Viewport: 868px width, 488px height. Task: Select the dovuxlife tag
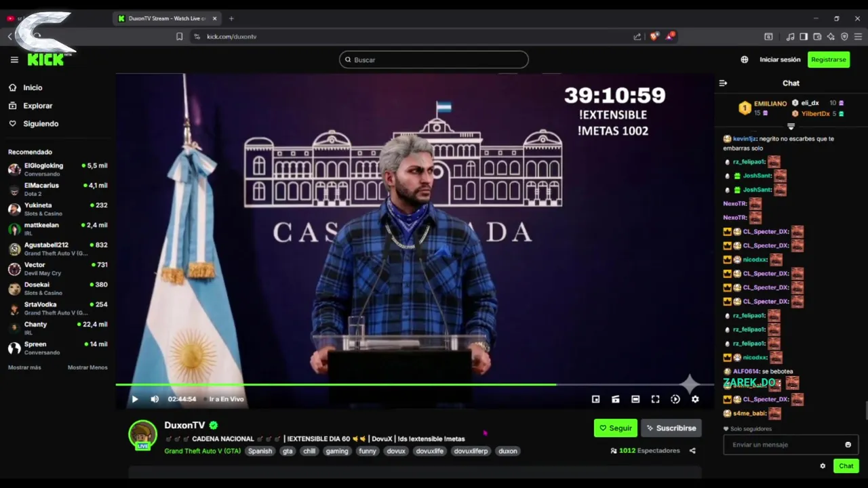tap(429, 451)
